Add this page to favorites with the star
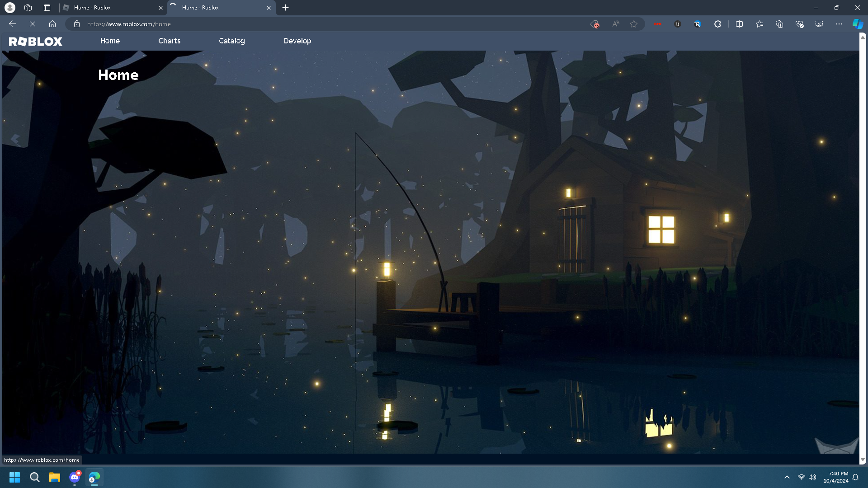The width and height of the screenshot is (868, 488). 634,24
